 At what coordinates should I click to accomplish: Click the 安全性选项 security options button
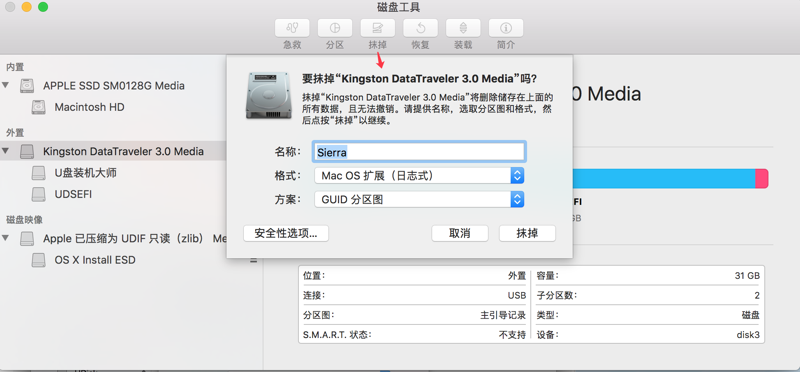pyautogui.click(x=286, y=234)
